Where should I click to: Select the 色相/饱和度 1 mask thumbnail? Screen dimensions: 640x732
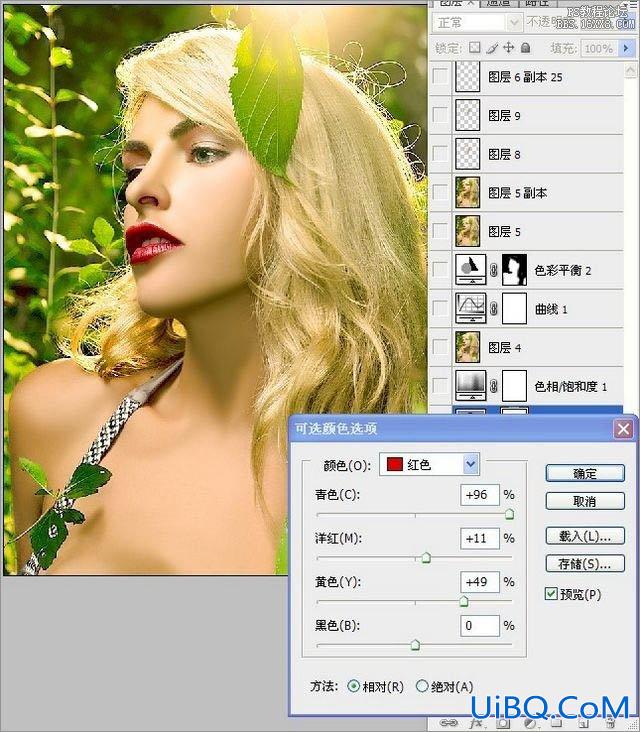(x=514, y=386)
